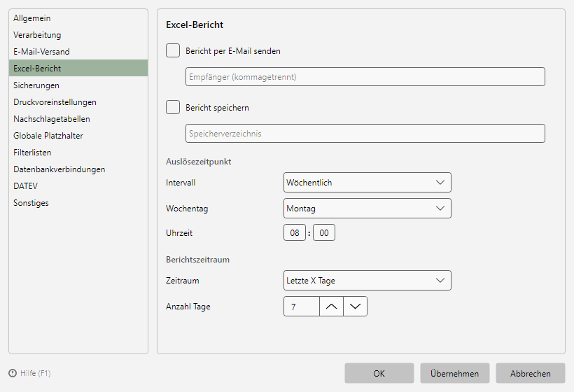Open the Intervall dropdown showing Wöchentlich

click(367, 182)
